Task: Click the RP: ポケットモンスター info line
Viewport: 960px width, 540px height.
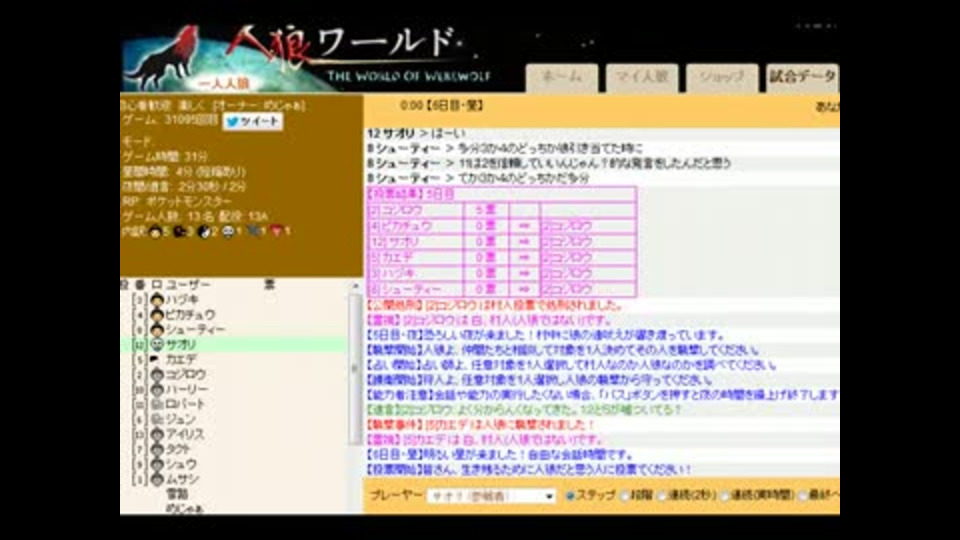Action: tap(177, 201)
